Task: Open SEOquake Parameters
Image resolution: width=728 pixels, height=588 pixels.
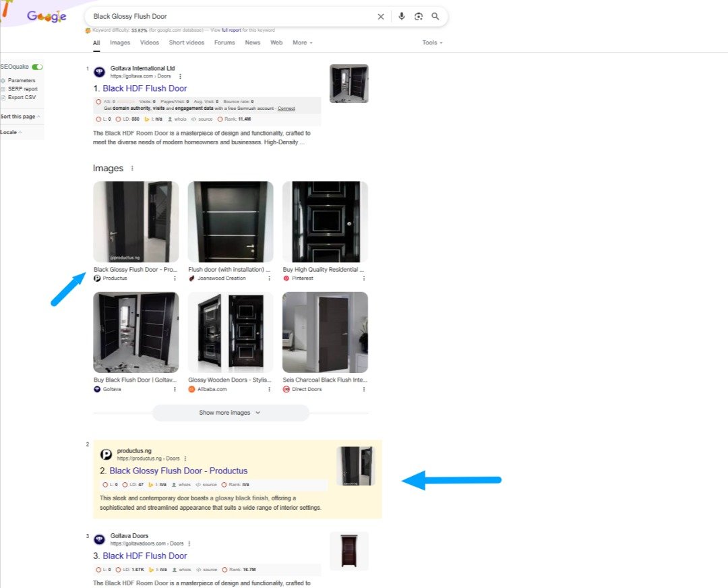Action: 22,80
